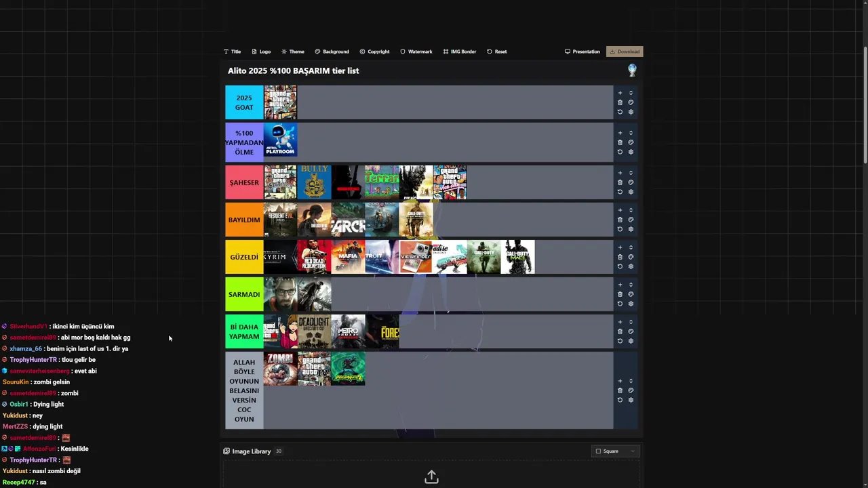Open the Theme option in toolbar
Screen dimensions: 868x488
pos(293,52)
